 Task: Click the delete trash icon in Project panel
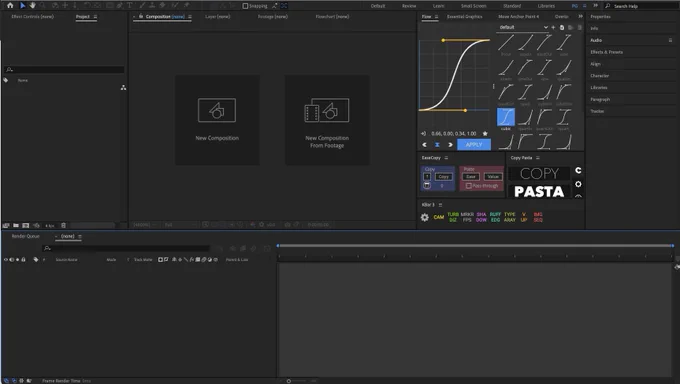point(63,225)
